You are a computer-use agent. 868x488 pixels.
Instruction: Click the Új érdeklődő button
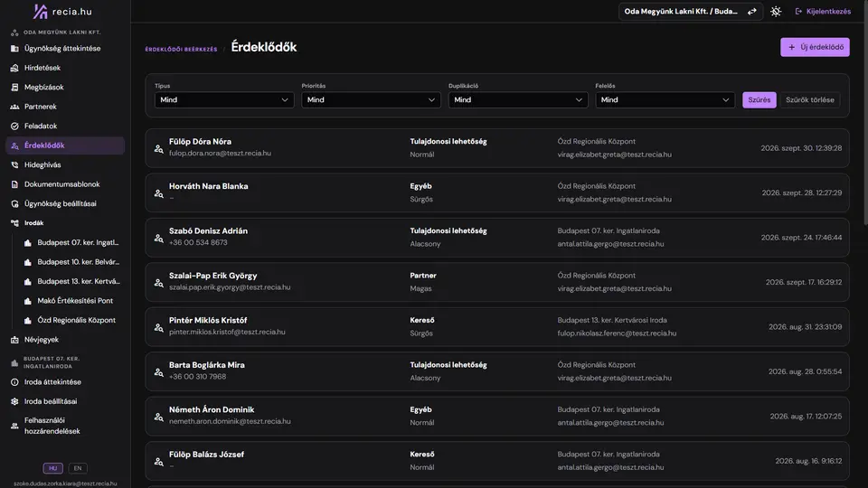815,47
